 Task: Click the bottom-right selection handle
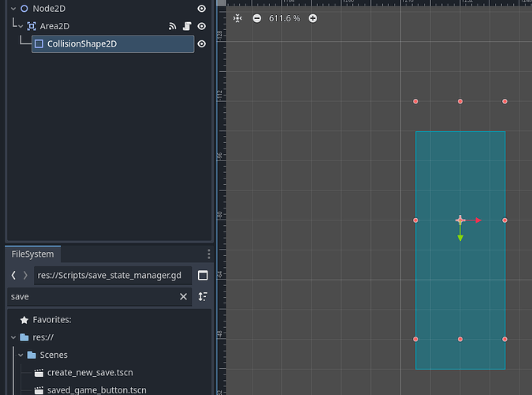(x=505, y=339)
